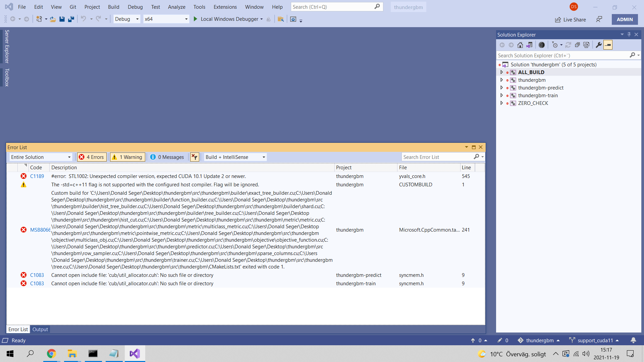Viewport: 644px width, 362px height.
Task: Switch to the Output tab
Action: tap(40, 329)
